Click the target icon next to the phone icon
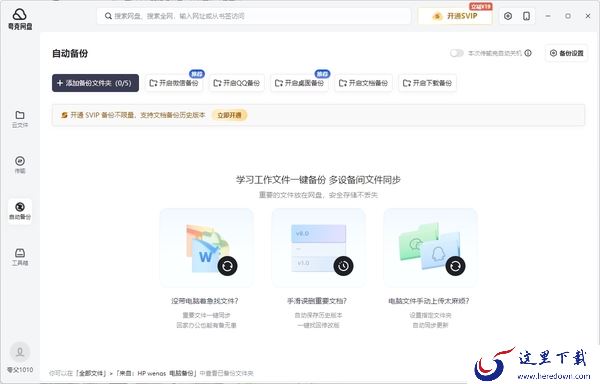The width and height of the screenshot is (600, 384). (x=508, y=16)
